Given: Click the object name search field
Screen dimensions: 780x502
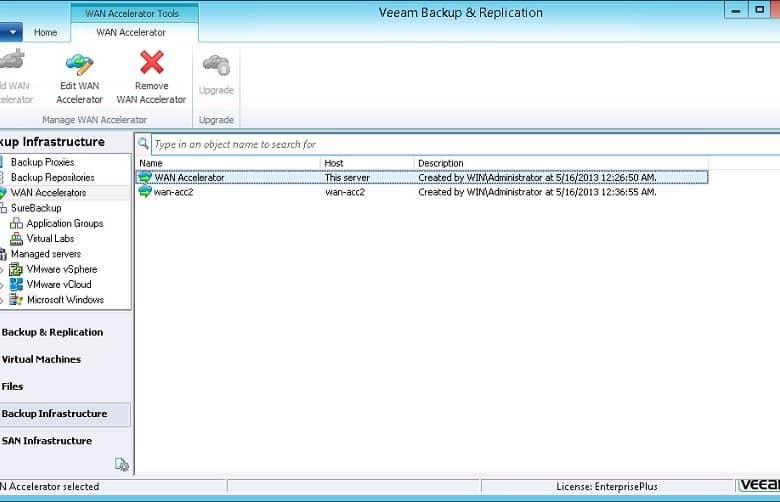Looking at the screenshot, I should click(x=465, y=144).
